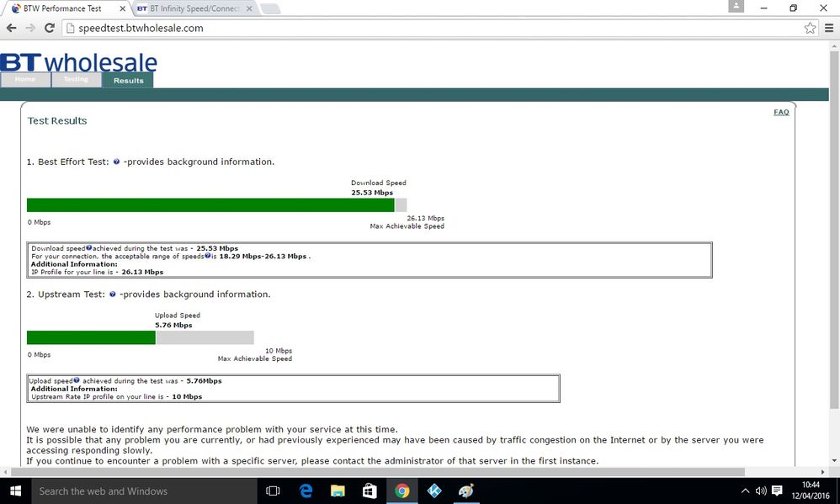Image resolution: width=840 pixels, height=504 pixels.
Task: Go back to the previous page
Action: tap(11, 28)
